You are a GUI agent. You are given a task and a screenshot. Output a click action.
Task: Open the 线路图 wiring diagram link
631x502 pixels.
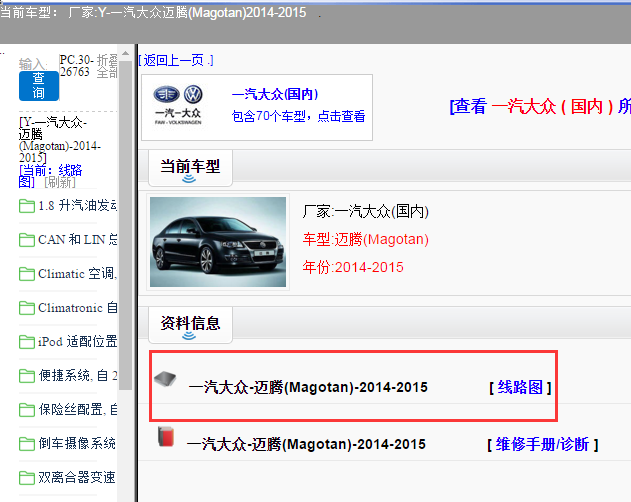[520, 387]
